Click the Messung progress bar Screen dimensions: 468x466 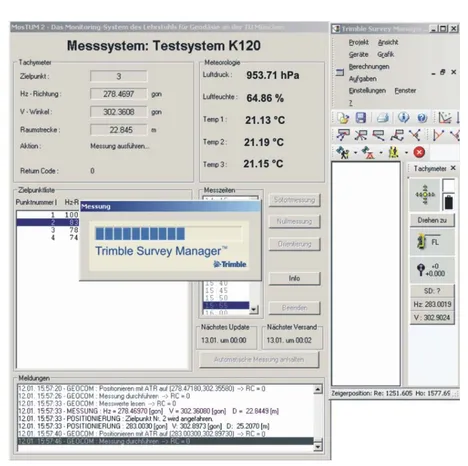(x=169, y=234)
